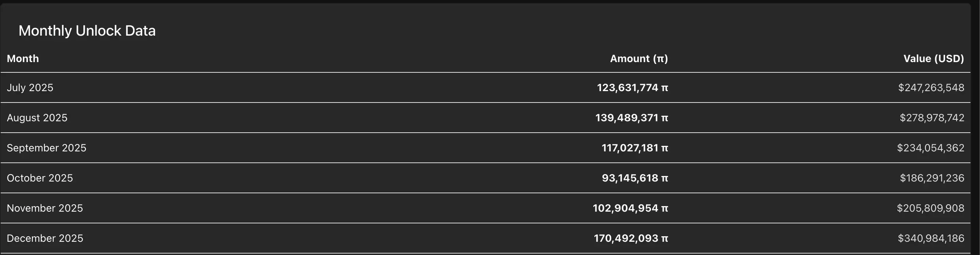Click the Amount (π) column header
The width and height of the screenshot is (980, 255).
[x=639, y=59]
